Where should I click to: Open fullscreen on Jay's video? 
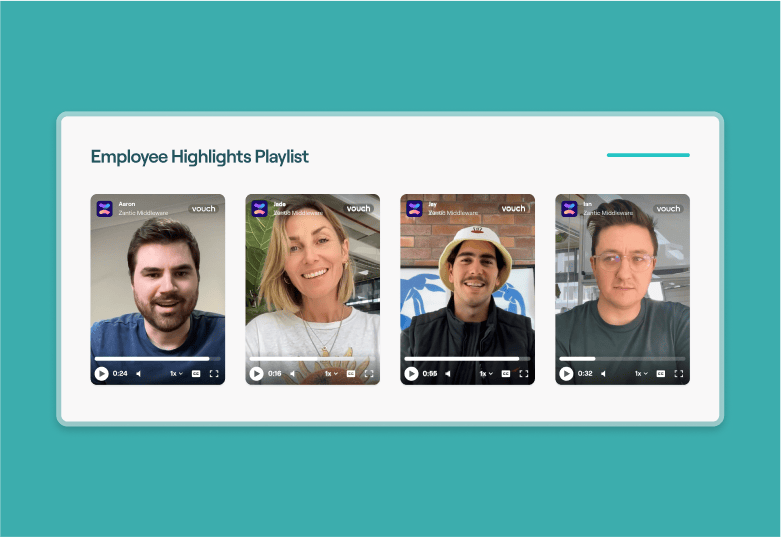point(524,374)
